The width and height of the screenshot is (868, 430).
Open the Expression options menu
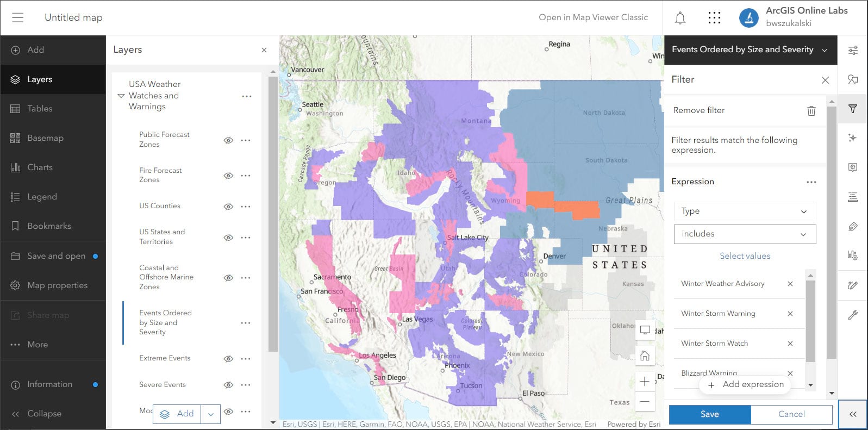click(811, 182)
